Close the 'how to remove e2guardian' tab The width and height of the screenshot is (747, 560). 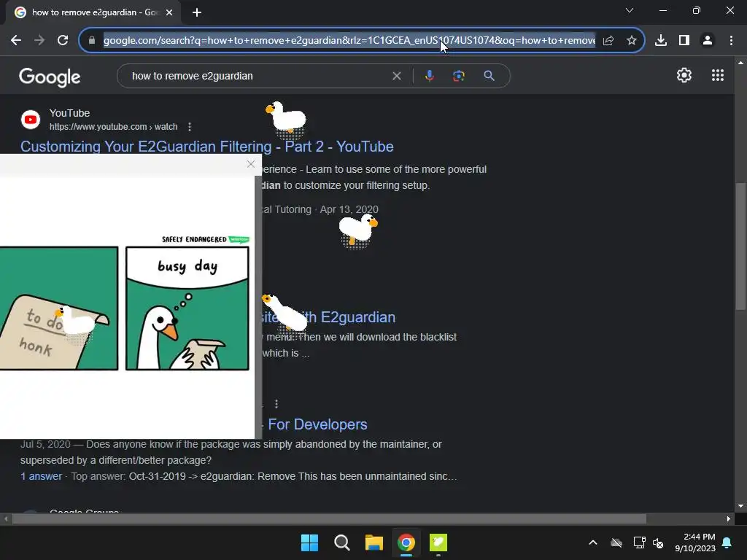(169, 12)
